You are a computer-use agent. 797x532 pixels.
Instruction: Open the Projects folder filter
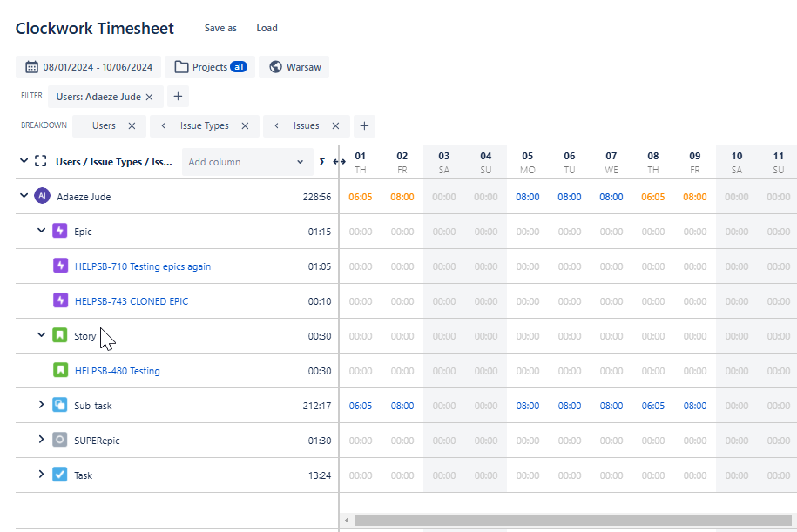click(210, 67)
